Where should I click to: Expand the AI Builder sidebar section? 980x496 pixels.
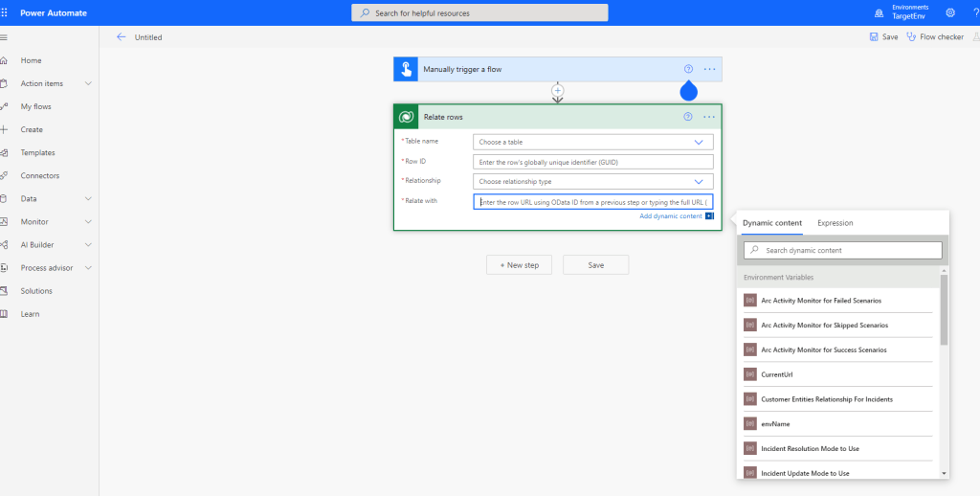coord(88,245)
